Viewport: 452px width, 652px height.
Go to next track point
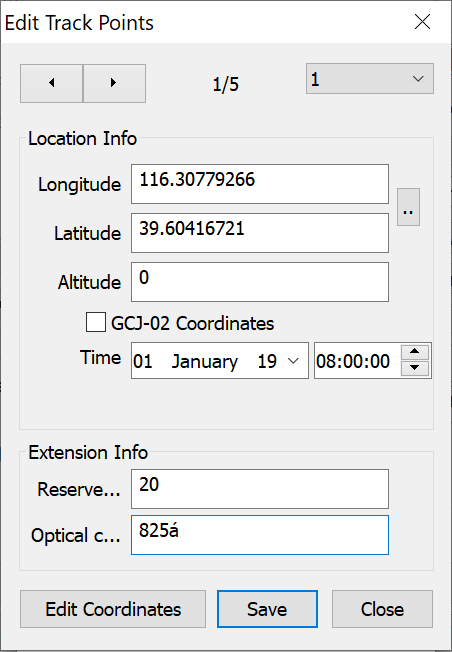point(114,83)
